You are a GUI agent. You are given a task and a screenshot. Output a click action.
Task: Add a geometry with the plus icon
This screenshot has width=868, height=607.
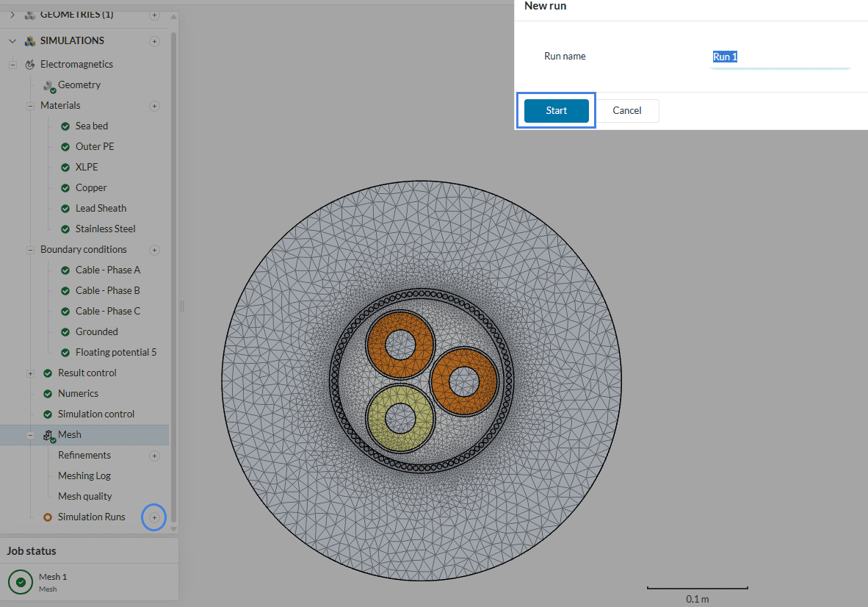(154, 15)
